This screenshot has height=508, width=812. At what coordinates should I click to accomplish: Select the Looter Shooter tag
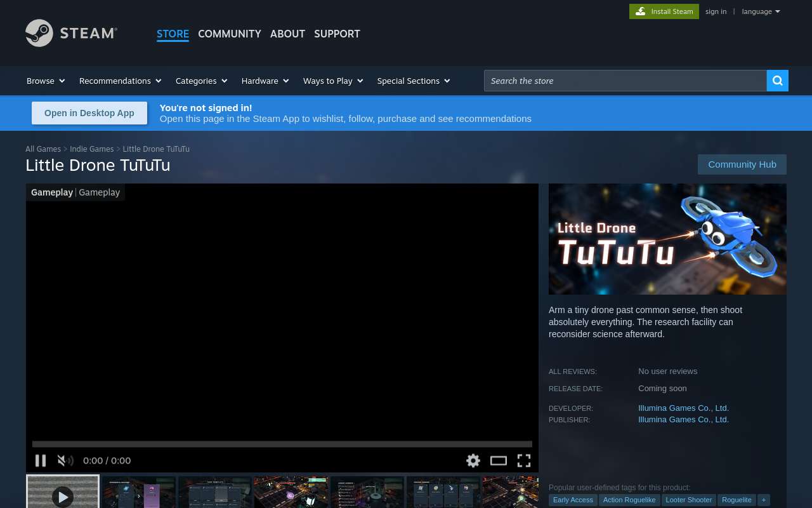click(689, 500)
